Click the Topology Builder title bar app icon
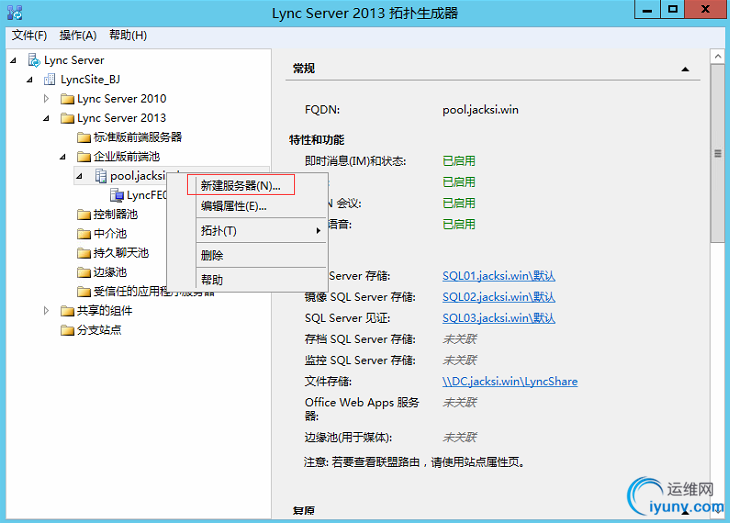 [x=14, y=13]
